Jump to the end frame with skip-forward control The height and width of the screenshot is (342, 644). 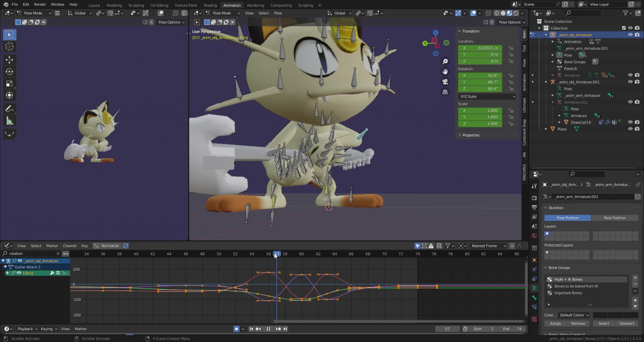[x=285, y=329]
